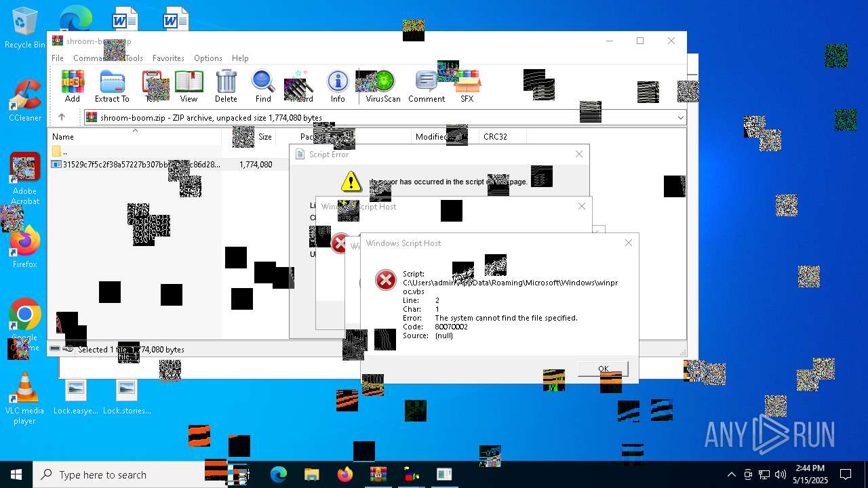Open the View toolbar icon in WinRAR

pyautogui.click(x=189, y=87)
